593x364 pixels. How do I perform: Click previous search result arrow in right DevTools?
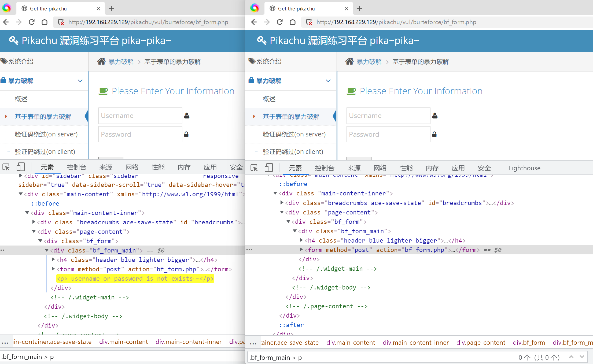(571, 357)
